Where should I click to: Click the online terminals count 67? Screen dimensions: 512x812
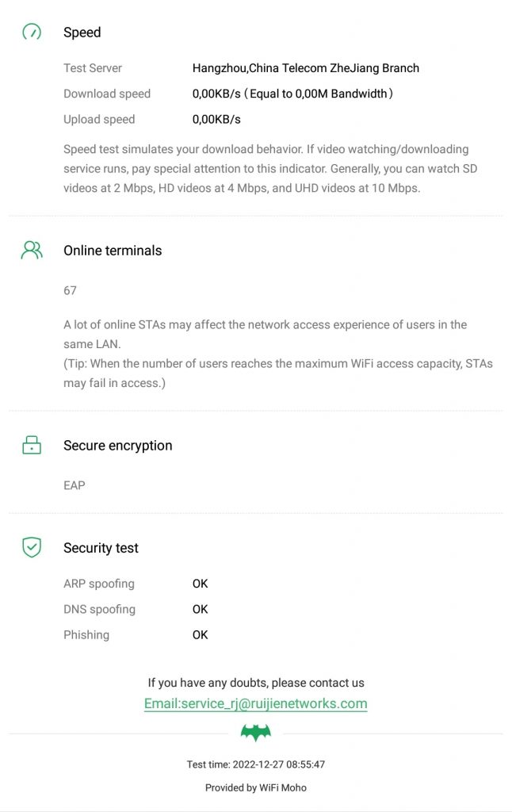(x=71, y=290)
